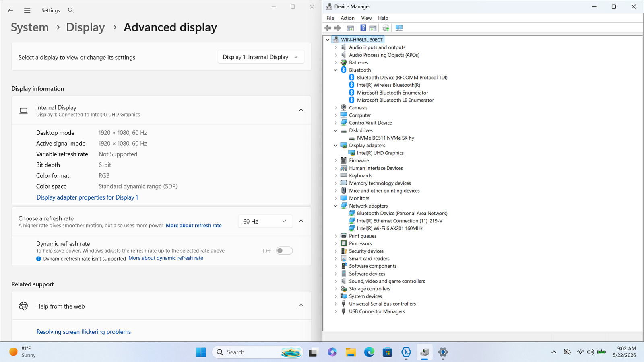Toggle the Dynamic refresh rate switch
Image resolution: width=644 pixels, height=362 pixels.
coord(284,251)
